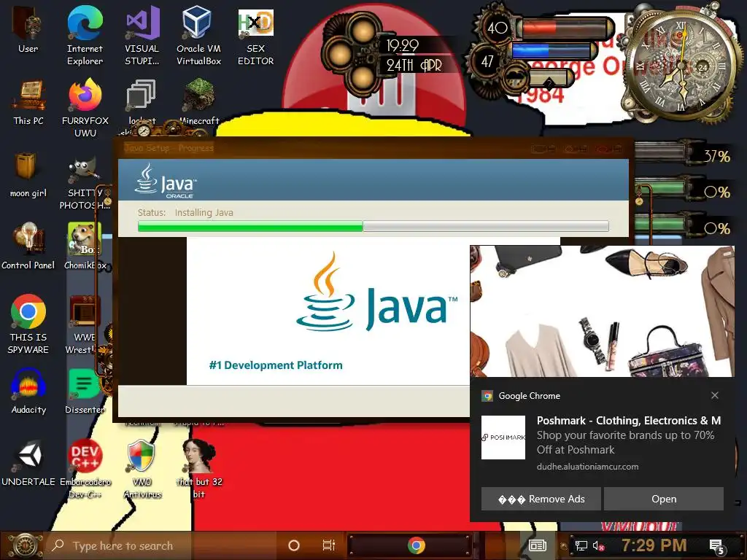Open the Minecraft desktop icon
Image resolution: width=747 pixels, height=560 pixels.
[x=199, y=102]
